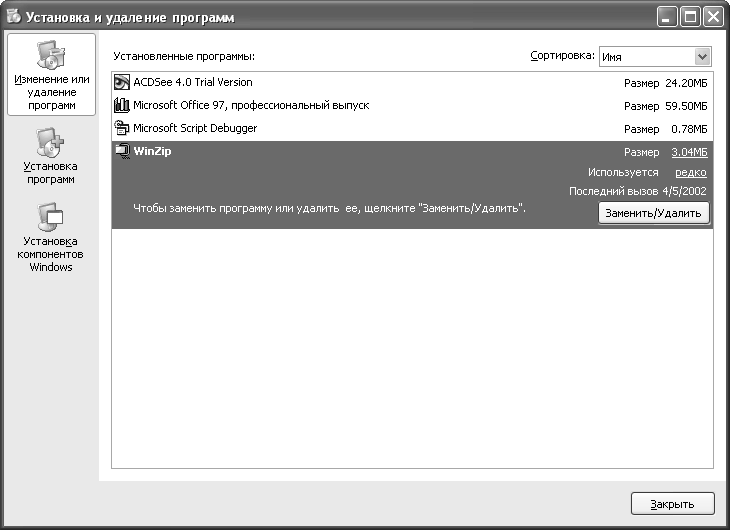Close the window with the X button
Viewport: 730px width, 530px height.
[x=713, y=17]
